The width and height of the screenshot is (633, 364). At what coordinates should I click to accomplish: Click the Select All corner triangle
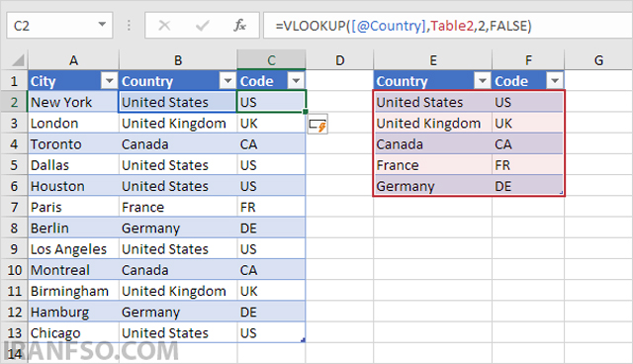(x=18, y=60)
